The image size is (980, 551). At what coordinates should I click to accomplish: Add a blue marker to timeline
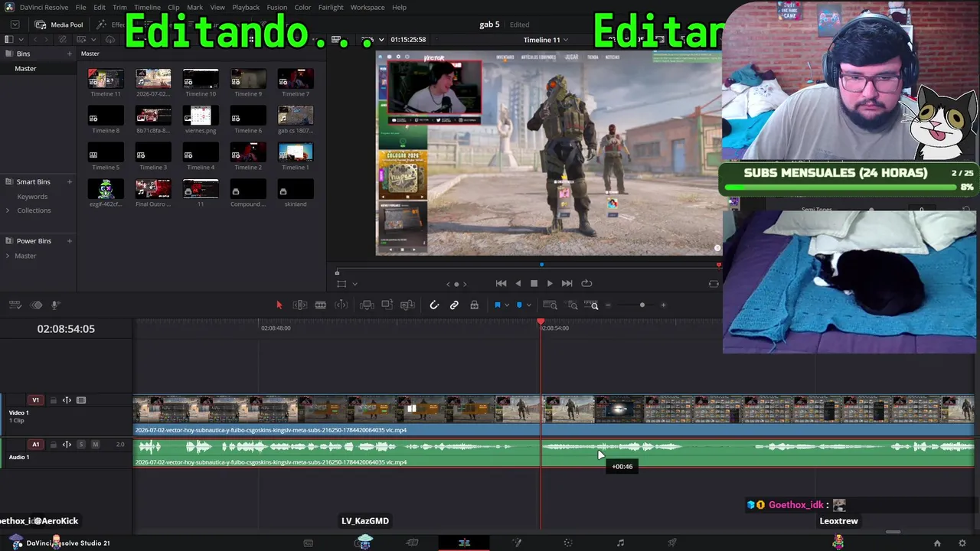519,305
